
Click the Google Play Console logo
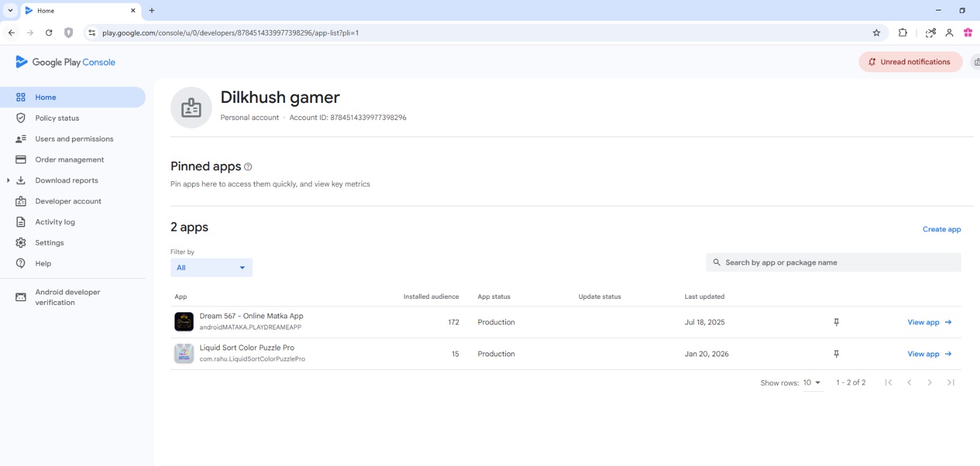pyautogui.click(x=65, y=62)
